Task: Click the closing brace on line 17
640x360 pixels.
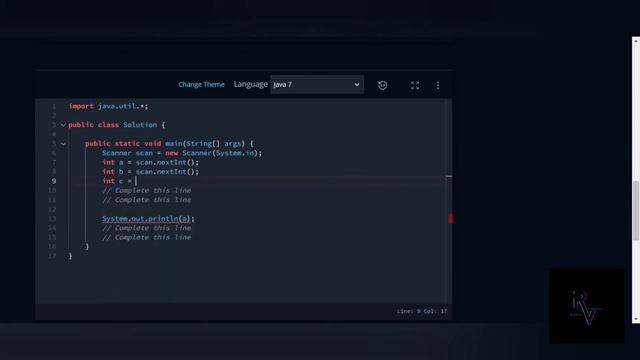Action: pos(70,256)
